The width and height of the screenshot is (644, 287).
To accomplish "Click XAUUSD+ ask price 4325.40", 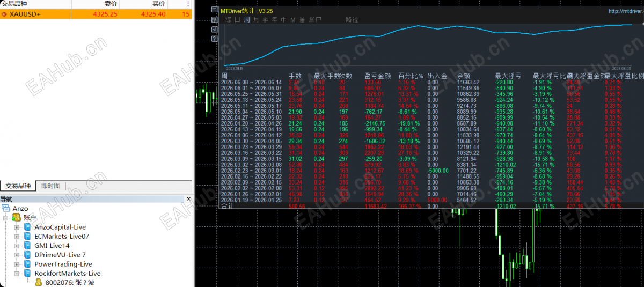I will coord(153,14).
